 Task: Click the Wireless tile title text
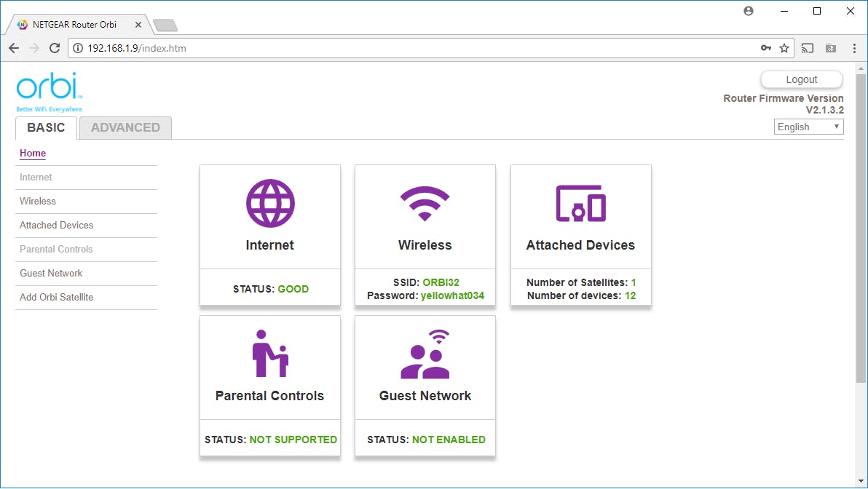[x=425, y=245]
